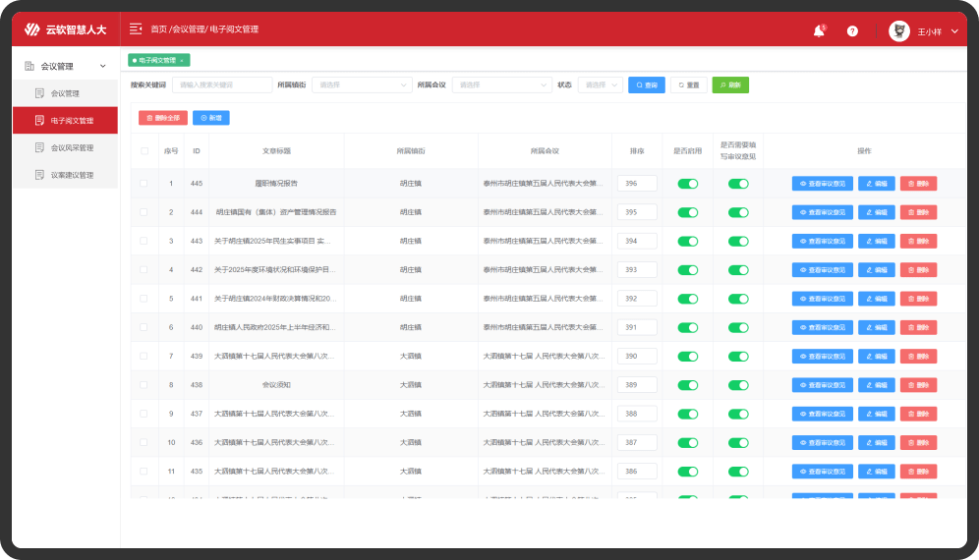The width and height of the screenshot is (979, 560).
Task: Click the 云软智慧人大 logo
Action: pyautogui.click(x=65, y=29)
